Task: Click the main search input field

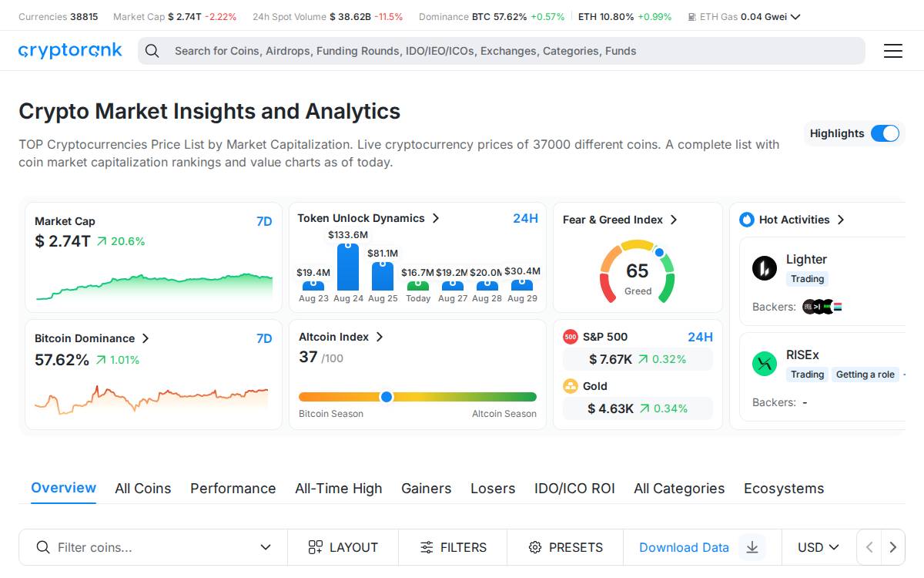Action: (501, 51)
